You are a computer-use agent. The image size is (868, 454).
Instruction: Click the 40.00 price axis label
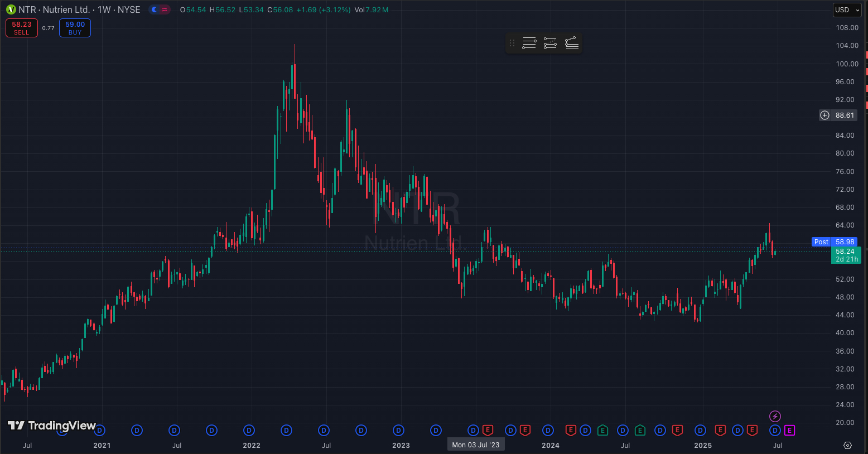coord(845,333)
